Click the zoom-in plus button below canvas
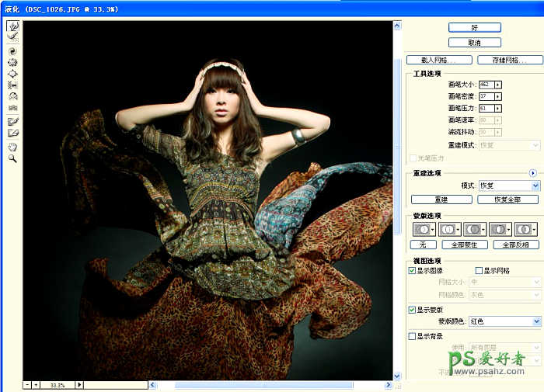Viewport: 544px width, 392px height. pos(36,384)
